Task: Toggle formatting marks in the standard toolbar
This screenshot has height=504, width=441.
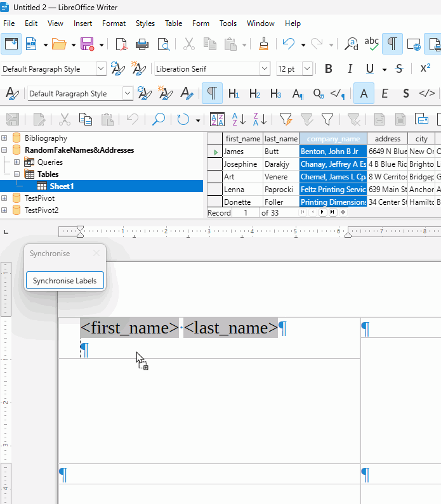Action: tap(393, 44)
